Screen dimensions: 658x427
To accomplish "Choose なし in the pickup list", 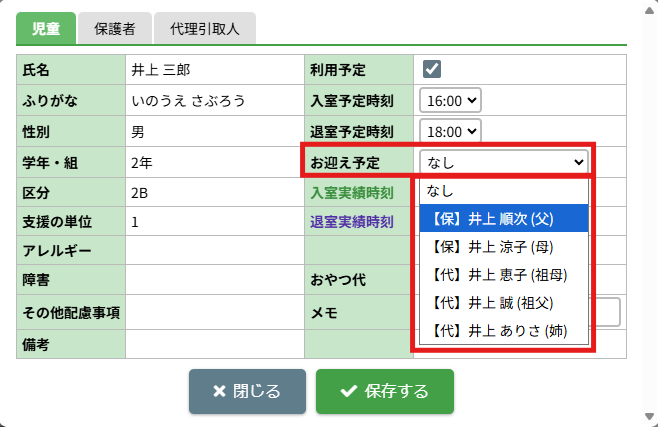I will pos(440,190).
